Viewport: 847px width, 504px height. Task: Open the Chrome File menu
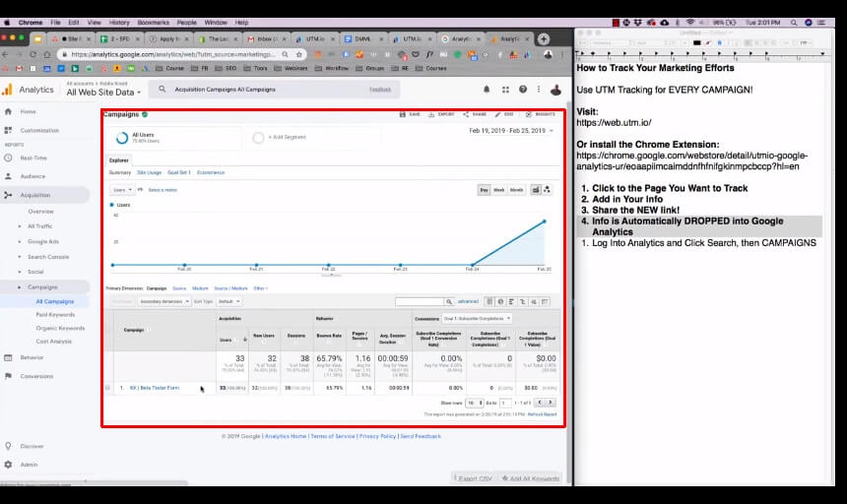click(x=55, y=23)
